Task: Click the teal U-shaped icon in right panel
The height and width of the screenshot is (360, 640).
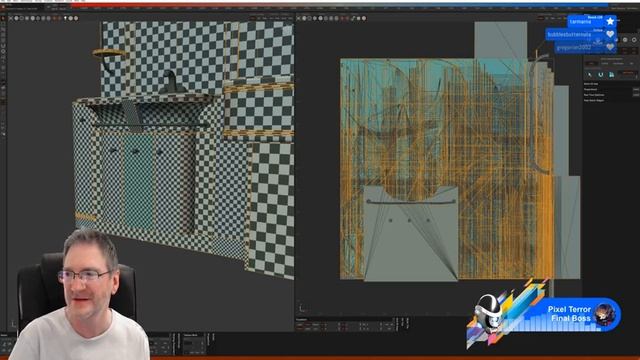Action: (x=600, y=75)
